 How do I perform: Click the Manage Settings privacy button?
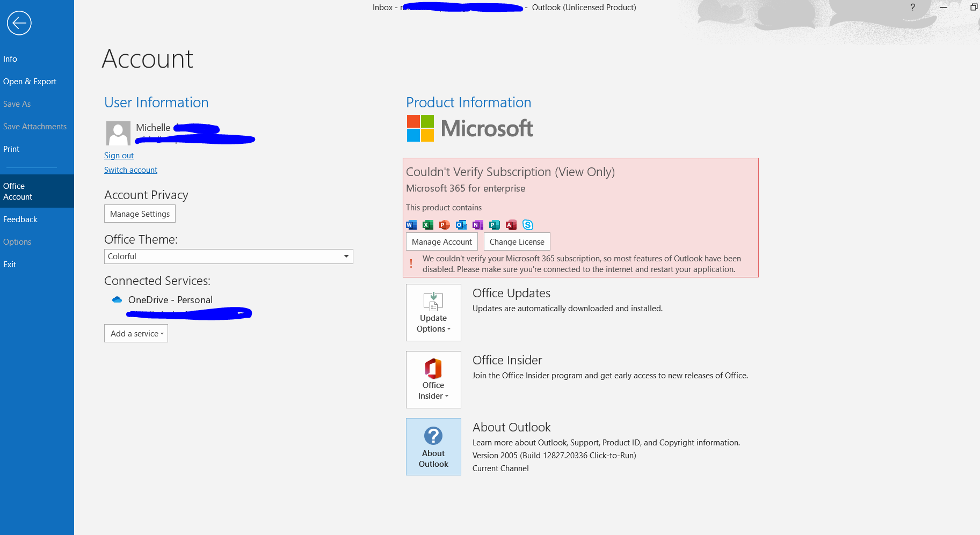click(140, 214)
